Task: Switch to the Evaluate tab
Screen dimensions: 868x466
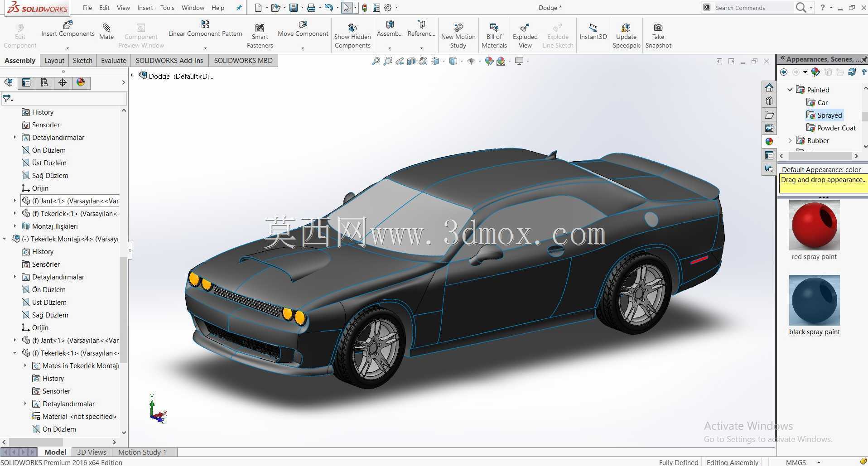Action: point(113,61)
